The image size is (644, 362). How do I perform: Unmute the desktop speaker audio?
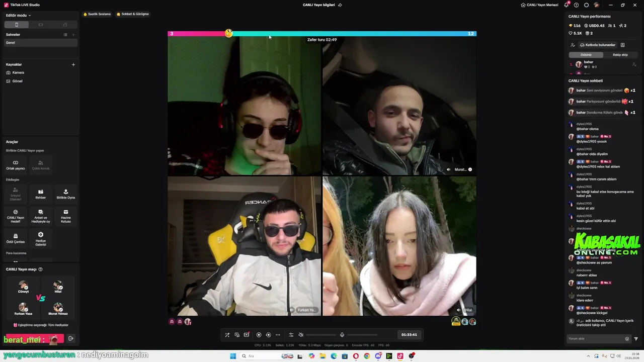click(x=301, y=335)
